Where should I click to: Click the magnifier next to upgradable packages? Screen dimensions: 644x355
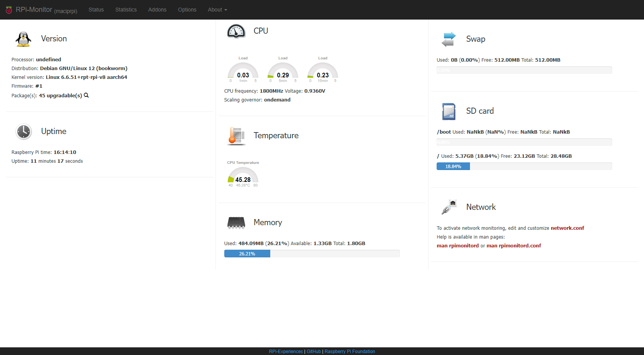[x=86, y=95]
